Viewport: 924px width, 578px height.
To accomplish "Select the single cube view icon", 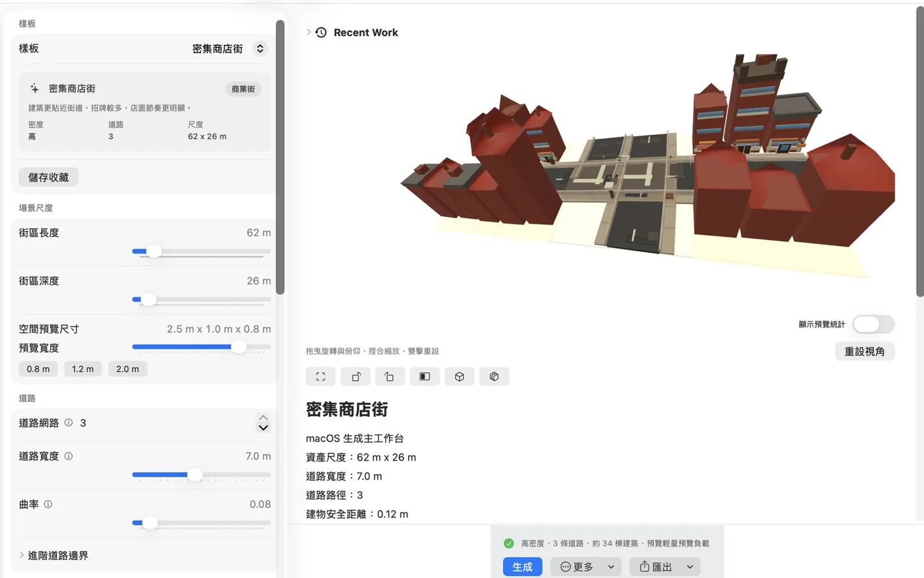I will 459,377.
